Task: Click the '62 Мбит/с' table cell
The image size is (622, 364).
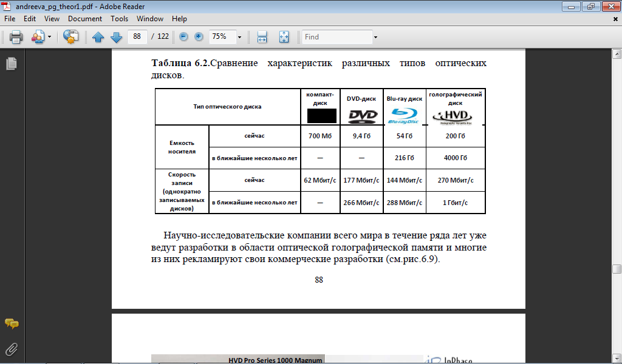Action: click(x=320, y=180)
